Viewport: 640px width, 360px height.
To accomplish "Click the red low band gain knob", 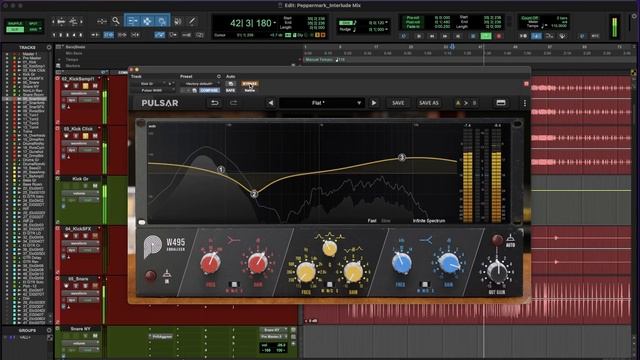I will coord(258,263).
